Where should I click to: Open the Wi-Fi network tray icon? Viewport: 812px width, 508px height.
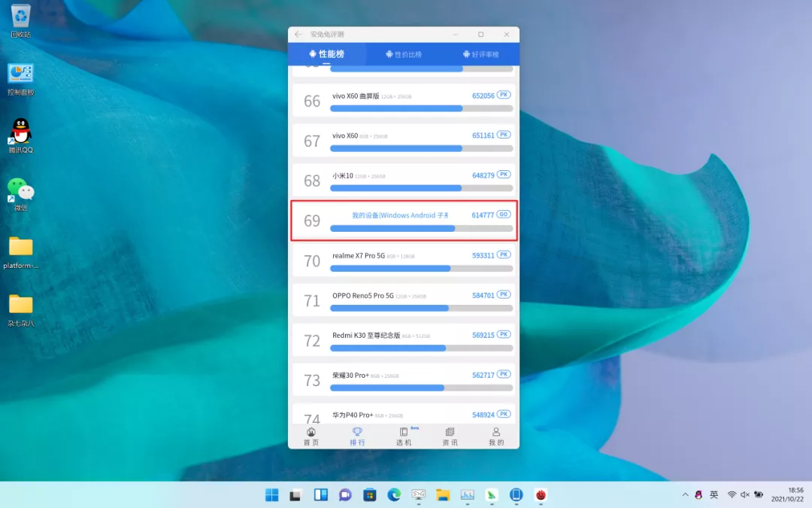pyautogui.click(x=732, y=495)
